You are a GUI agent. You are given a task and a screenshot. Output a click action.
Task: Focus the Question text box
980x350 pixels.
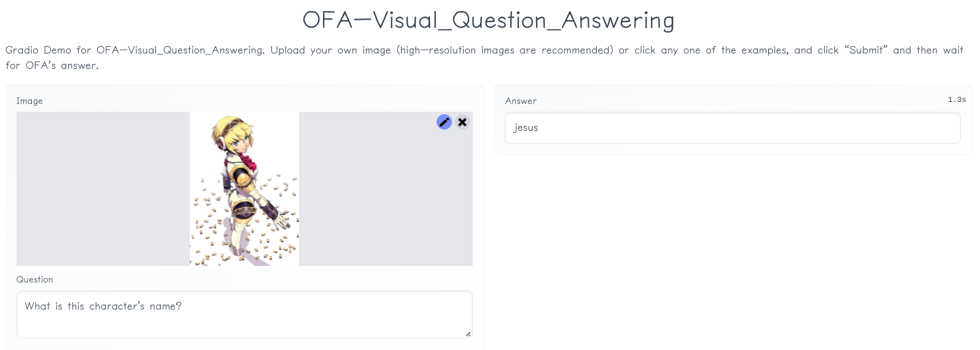pyautogui.click(x=244, y=314)
